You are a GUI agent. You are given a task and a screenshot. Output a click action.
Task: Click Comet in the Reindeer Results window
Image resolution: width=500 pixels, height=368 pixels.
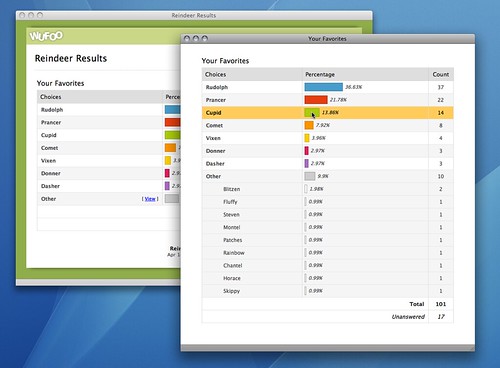click(49, 148)
